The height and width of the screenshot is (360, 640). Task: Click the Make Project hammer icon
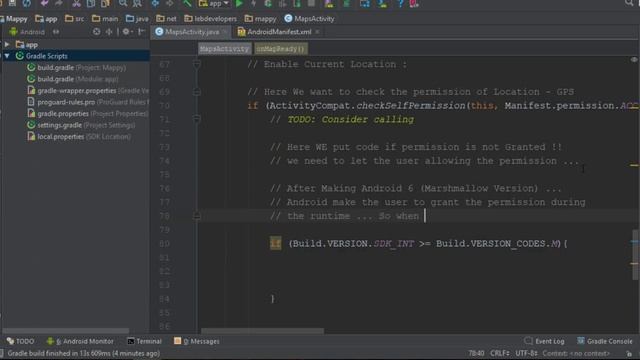click(187, 4)
